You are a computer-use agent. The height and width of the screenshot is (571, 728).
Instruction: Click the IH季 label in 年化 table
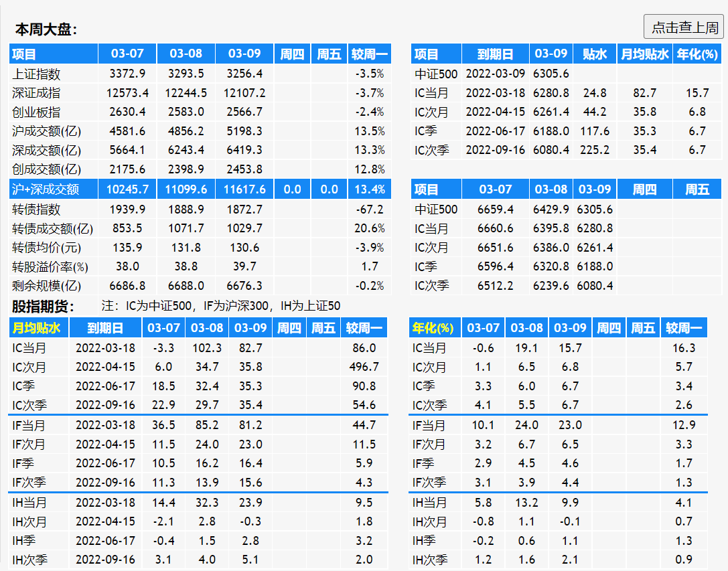click(424, 540)
